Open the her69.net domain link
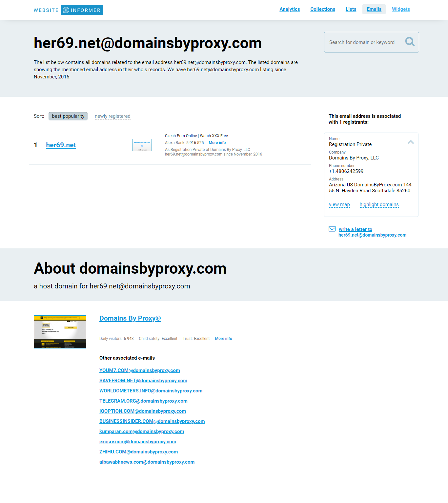Viewport: 448px width, 503px height. tap(61, 145)
